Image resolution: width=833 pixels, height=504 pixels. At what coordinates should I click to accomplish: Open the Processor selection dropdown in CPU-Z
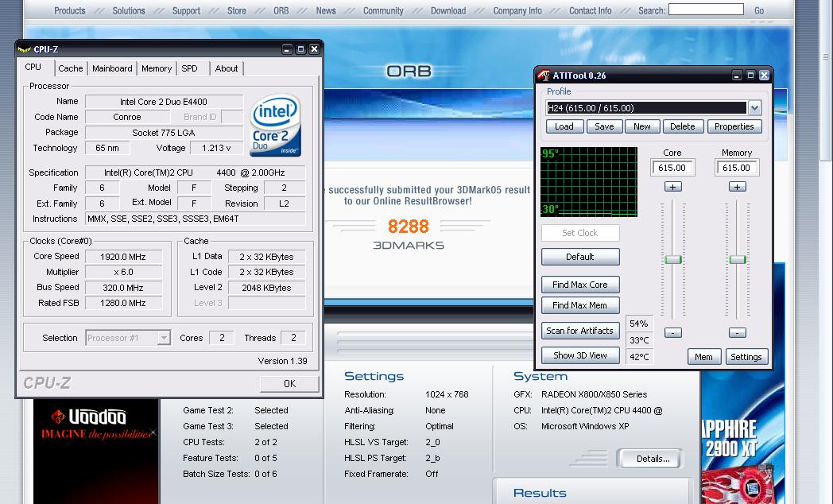tap(164, 338)
